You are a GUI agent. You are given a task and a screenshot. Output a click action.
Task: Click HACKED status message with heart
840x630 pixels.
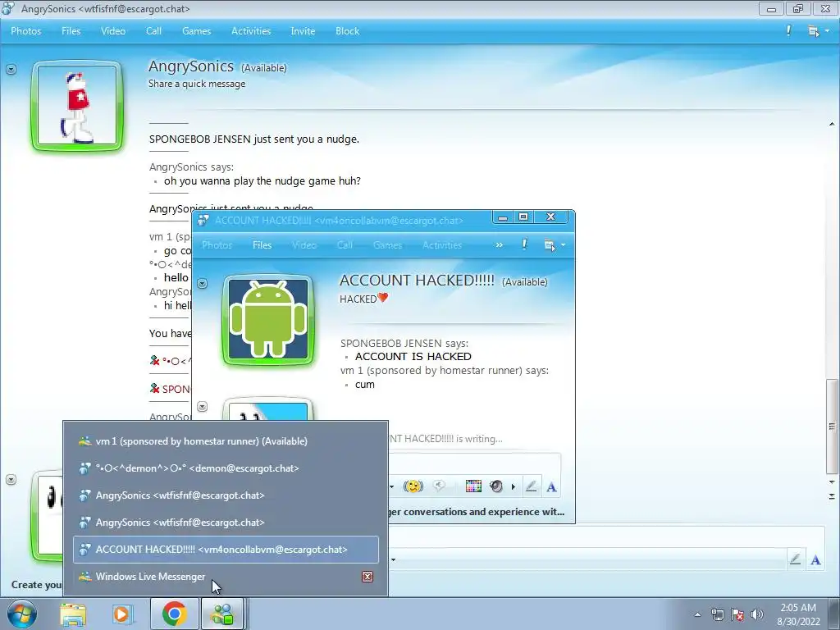pyautogui.click(x=363, y=299)
